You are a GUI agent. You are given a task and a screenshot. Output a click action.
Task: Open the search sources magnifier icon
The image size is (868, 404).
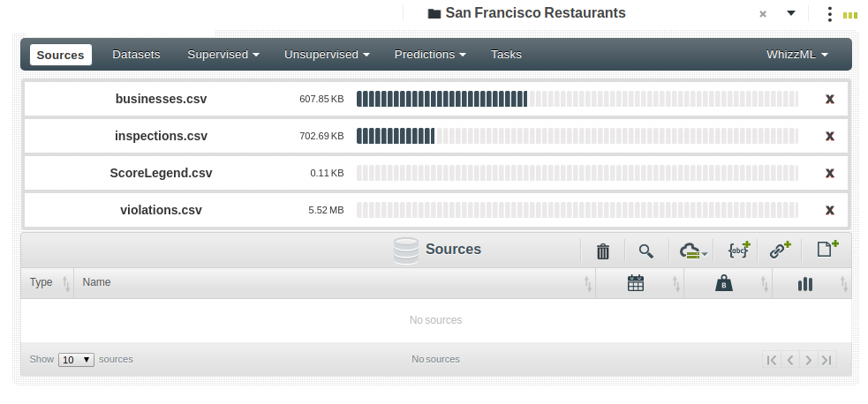[x=646, y=251]
